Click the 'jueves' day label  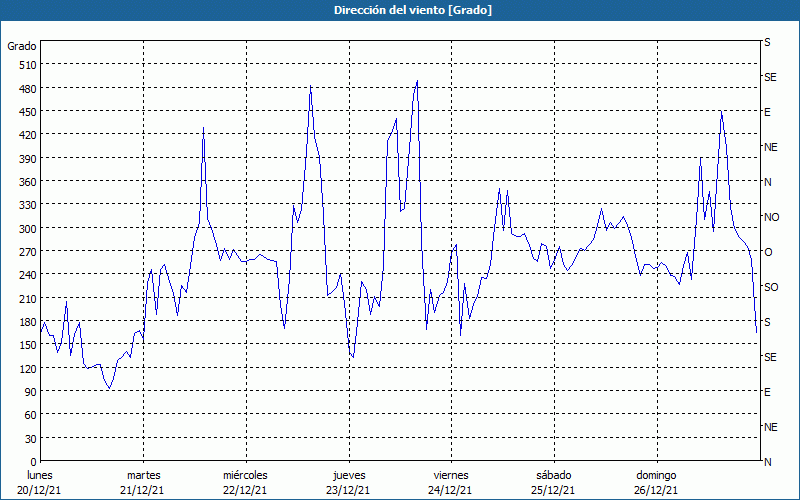(349, 475)
